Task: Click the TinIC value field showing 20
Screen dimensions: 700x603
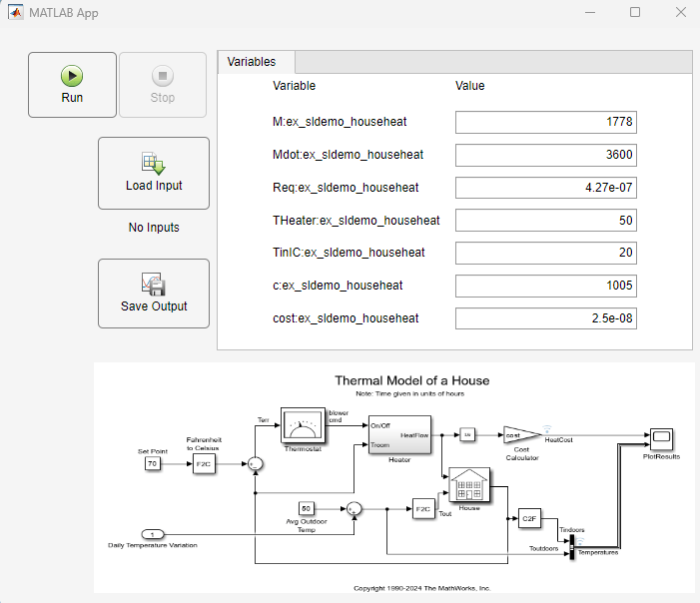Action: point(546,253)
